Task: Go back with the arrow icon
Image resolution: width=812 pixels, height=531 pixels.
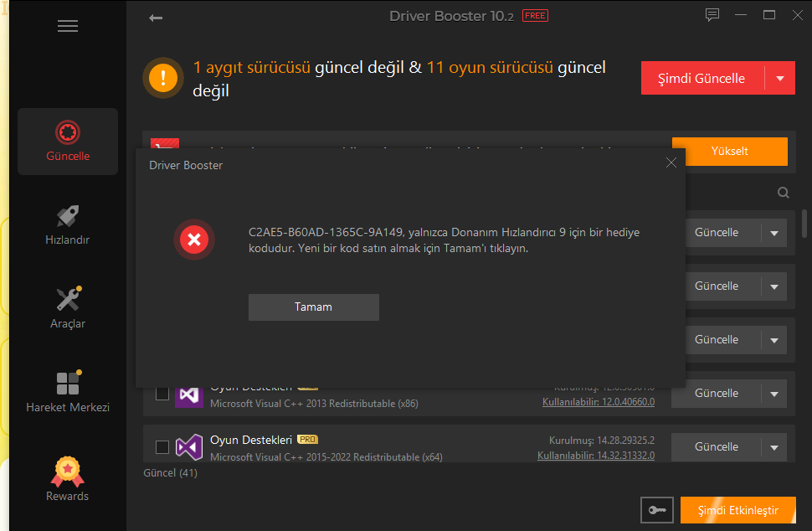Action: (x=156, y=18)
